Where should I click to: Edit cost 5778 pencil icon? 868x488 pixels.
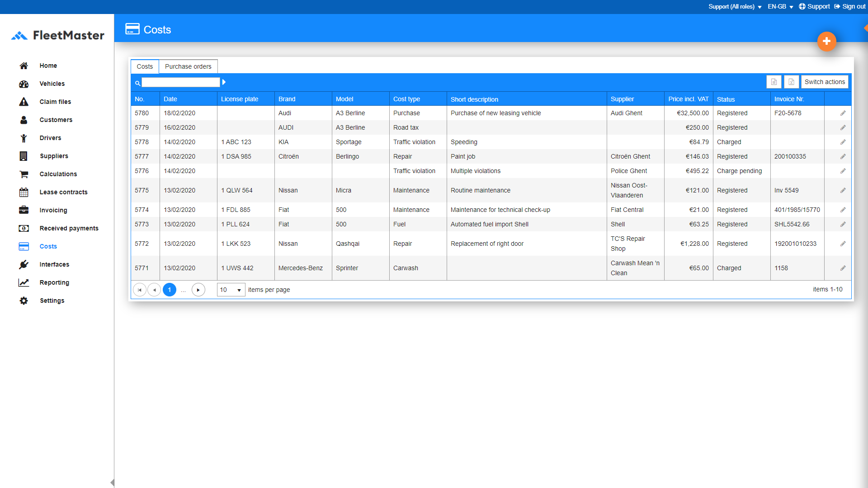pyautogui.click(x=843, y=142)
